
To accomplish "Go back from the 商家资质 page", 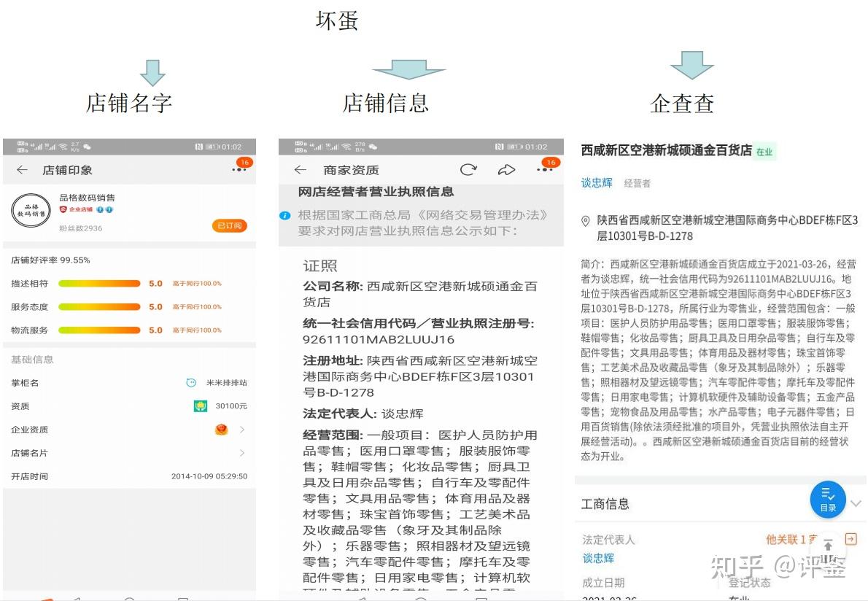I will (x=300, y=170).
